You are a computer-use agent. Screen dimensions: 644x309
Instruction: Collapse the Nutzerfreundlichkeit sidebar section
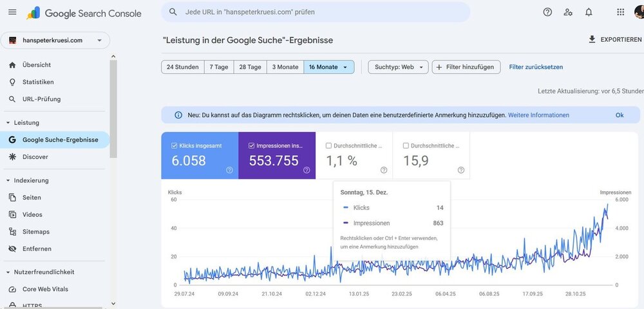click(x=8, y=272)
